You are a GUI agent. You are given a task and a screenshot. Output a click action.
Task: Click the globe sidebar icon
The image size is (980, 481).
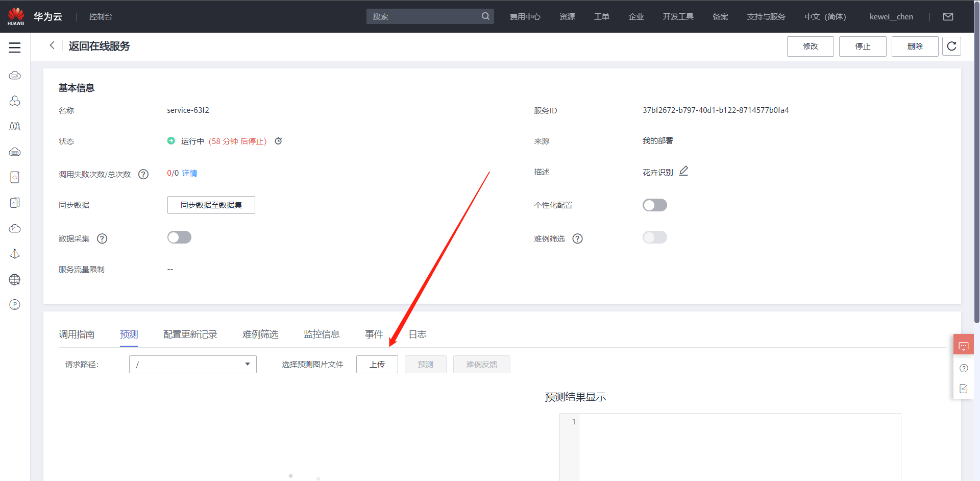coord(15,279)
